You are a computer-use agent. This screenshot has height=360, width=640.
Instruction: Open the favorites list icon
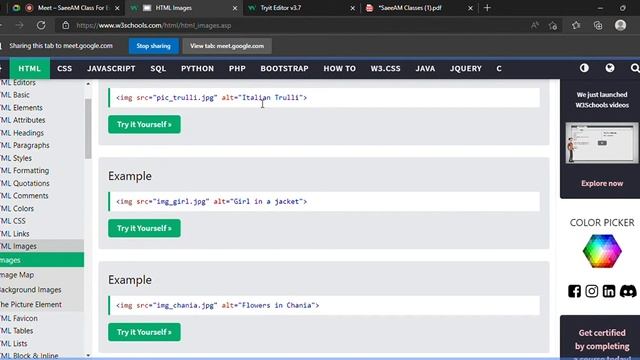pos(576,25)
